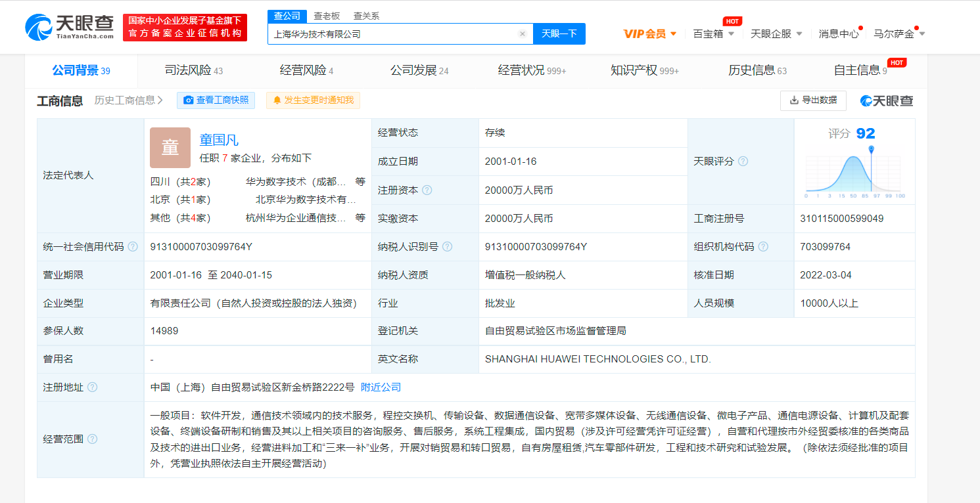Click help icon next to 注册地址
Viewport: 980px width, 503px height.
point(92,387)
